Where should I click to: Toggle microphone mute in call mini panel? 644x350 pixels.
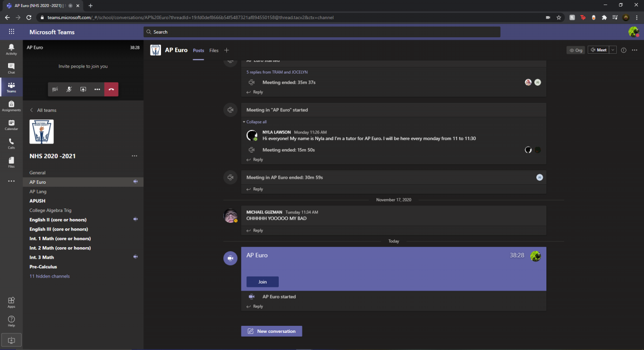pos(69,89)
